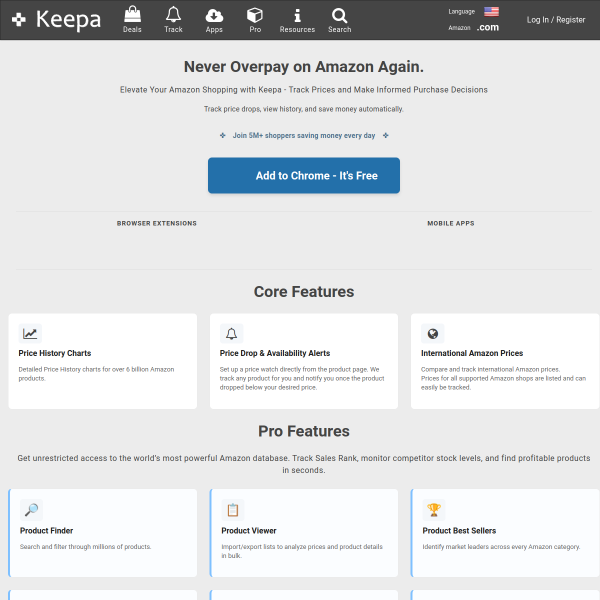This screenshot has width=600, height=600.
Task: Open the Apps cloud download icon
Action: point(214,15)
